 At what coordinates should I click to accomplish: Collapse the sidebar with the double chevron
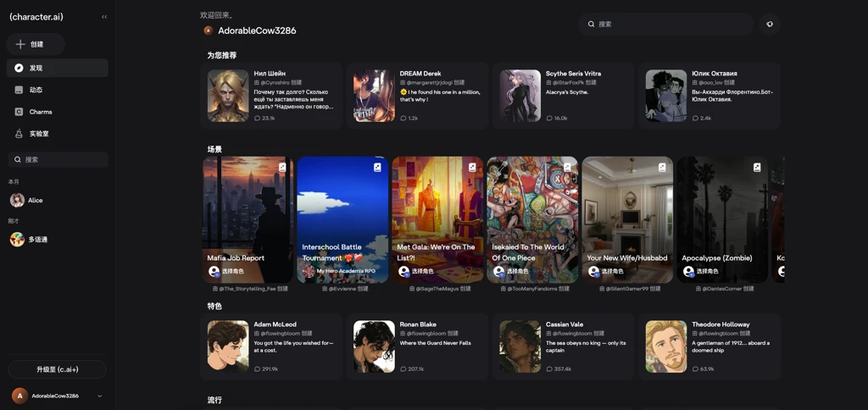pos(104,17)
